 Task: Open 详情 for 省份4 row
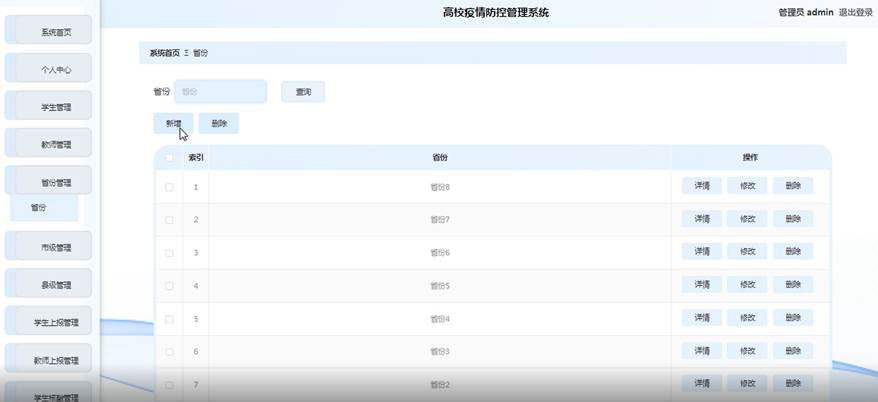pos(702,317)
